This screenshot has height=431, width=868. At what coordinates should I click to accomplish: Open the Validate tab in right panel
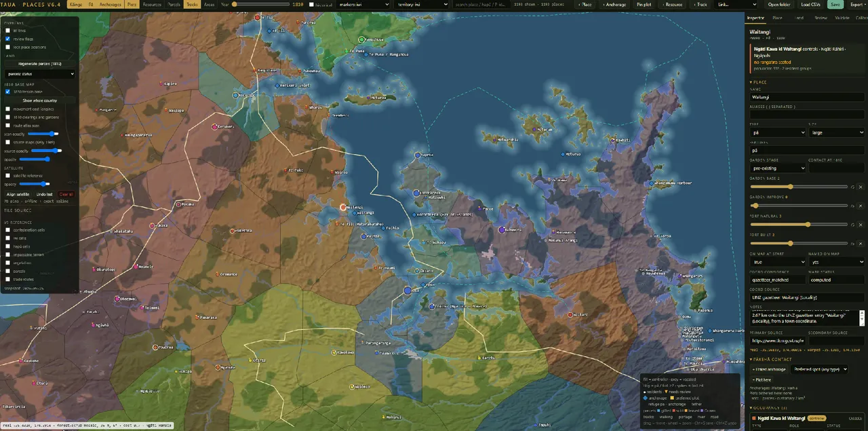842,18
